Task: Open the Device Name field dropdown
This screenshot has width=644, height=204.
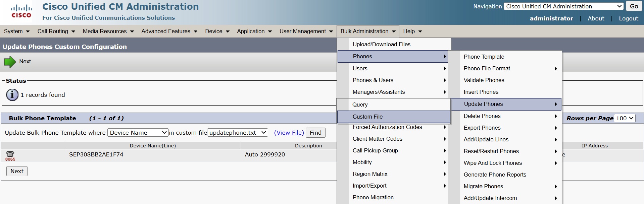Action: (x=138, y=133)
